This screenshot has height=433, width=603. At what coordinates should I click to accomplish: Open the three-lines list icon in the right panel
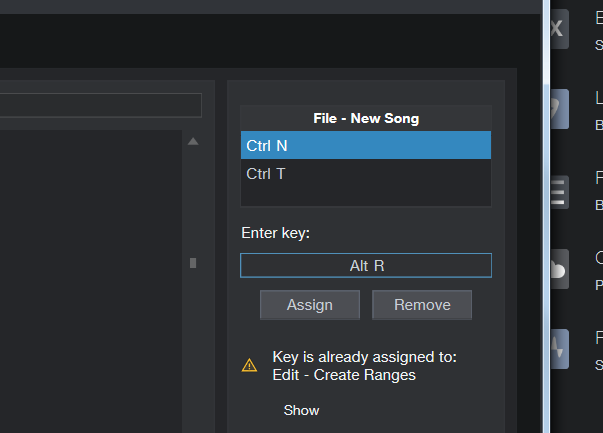[x=559, y=192]
